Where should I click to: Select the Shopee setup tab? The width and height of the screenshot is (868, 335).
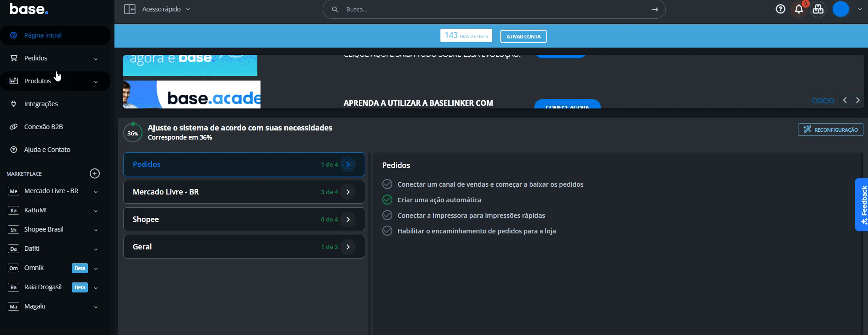coord(244,219)
